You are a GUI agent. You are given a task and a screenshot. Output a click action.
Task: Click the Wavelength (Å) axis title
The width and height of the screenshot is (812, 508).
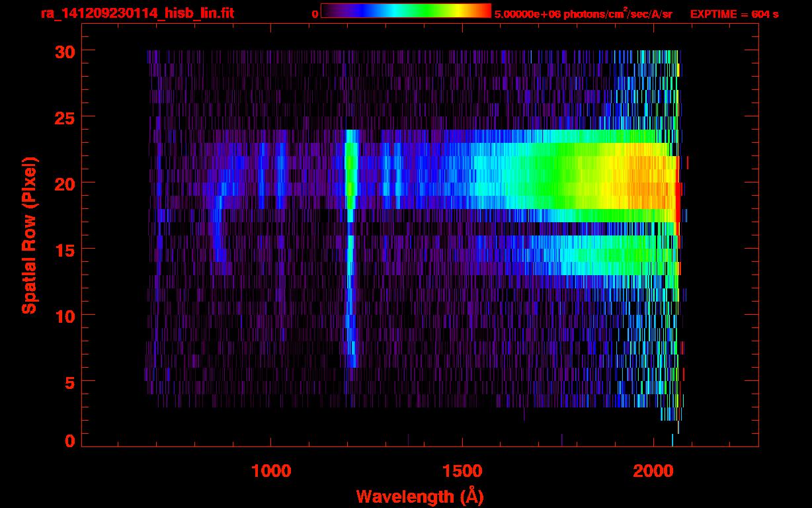coord(421,495)
